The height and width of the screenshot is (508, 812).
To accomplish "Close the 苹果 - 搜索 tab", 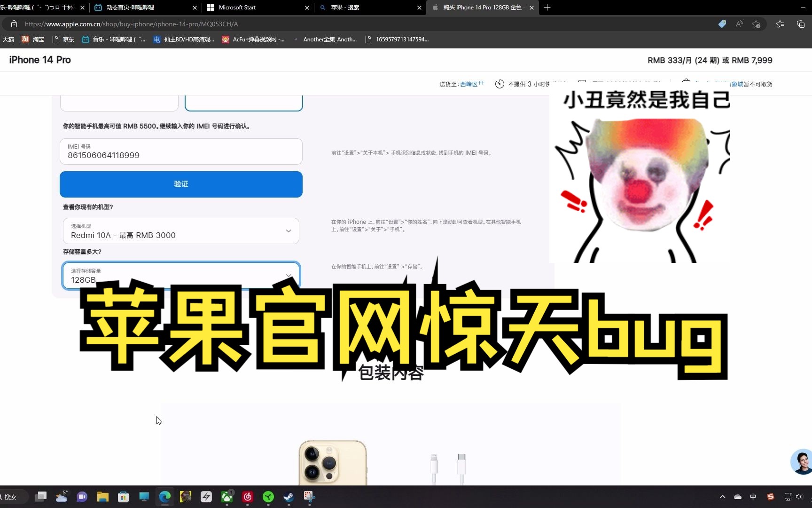I will (x=419, y=8).
